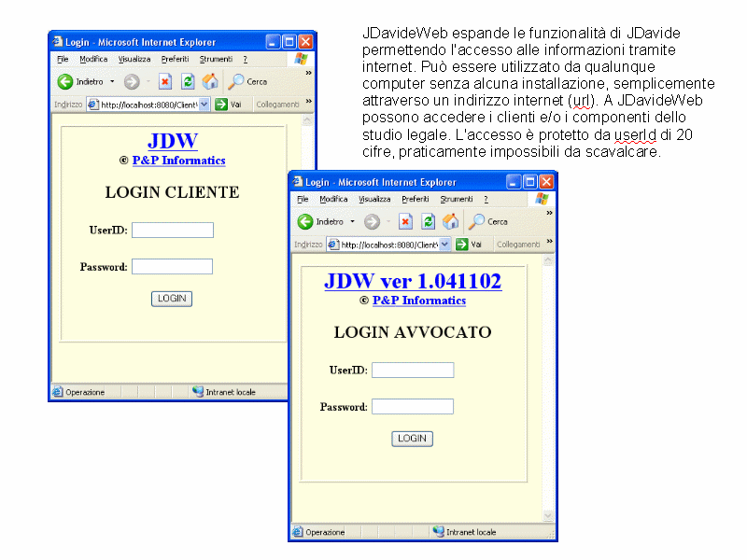Open File menu in Login Avvocato window
Viewport: 747px width, 560px height.
click(x=303, y=199)
